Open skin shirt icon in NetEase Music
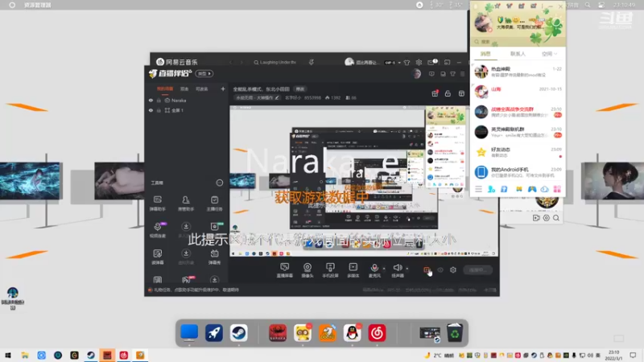 tap(407, 63)
